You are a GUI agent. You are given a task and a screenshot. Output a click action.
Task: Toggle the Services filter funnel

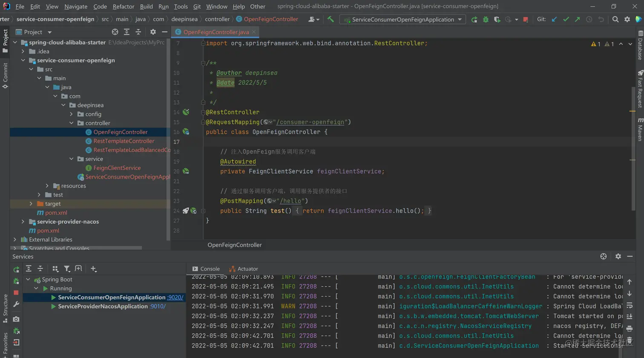[67, 268]
